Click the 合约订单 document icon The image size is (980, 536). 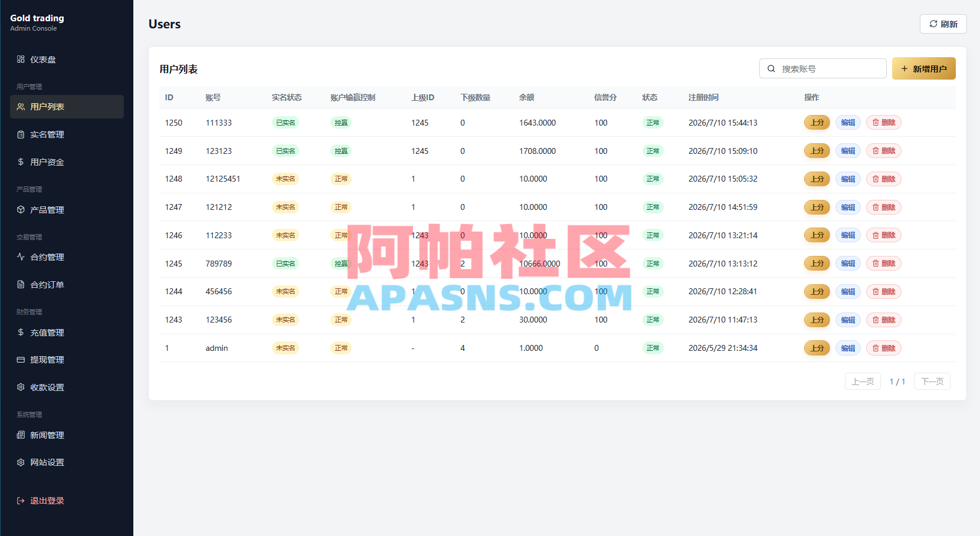21,285
